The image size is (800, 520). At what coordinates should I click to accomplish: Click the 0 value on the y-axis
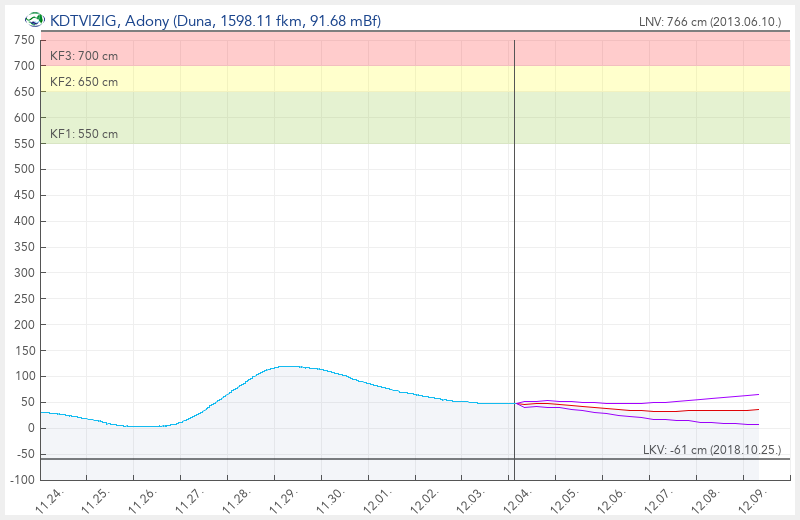point(30,428)
